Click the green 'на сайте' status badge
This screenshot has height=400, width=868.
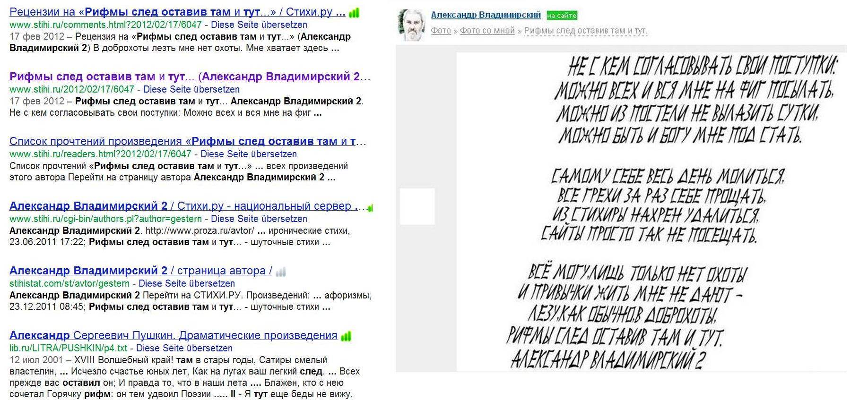[x=562, y=16]
